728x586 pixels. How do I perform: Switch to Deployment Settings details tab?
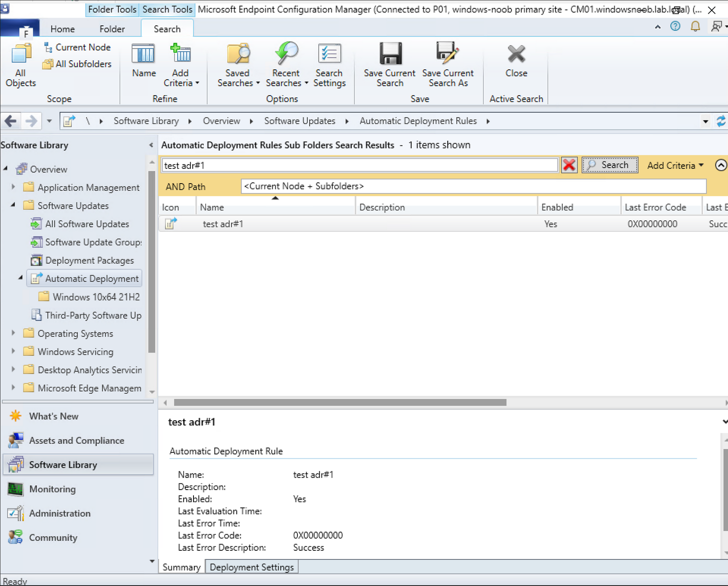click(252, 567)
